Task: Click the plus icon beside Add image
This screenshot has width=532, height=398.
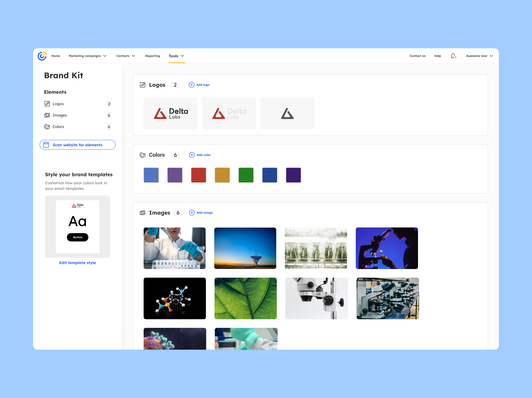Action: click(192, 213)
